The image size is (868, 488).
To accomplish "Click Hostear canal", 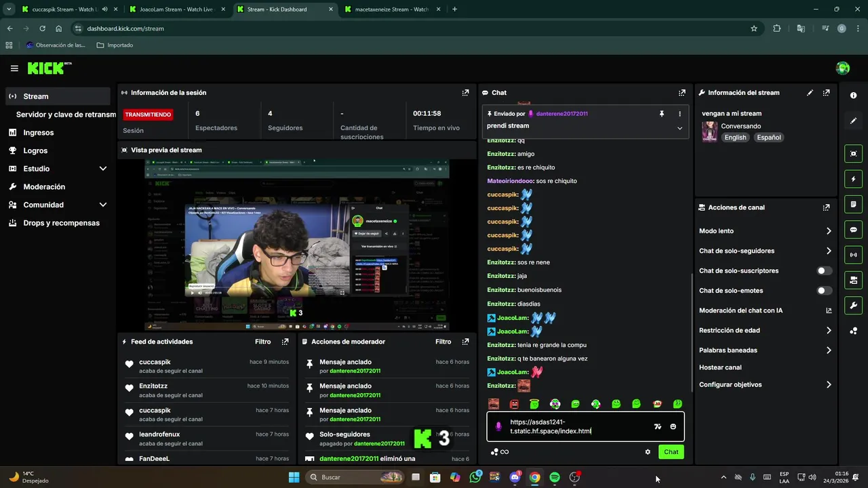I will [x=720, y=367].
